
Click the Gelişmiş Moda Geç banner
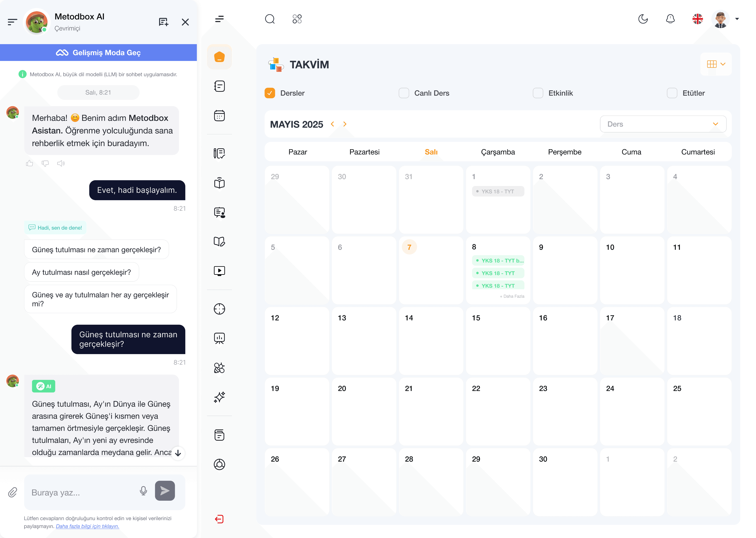pyautogui.click(x=98, y=53)
